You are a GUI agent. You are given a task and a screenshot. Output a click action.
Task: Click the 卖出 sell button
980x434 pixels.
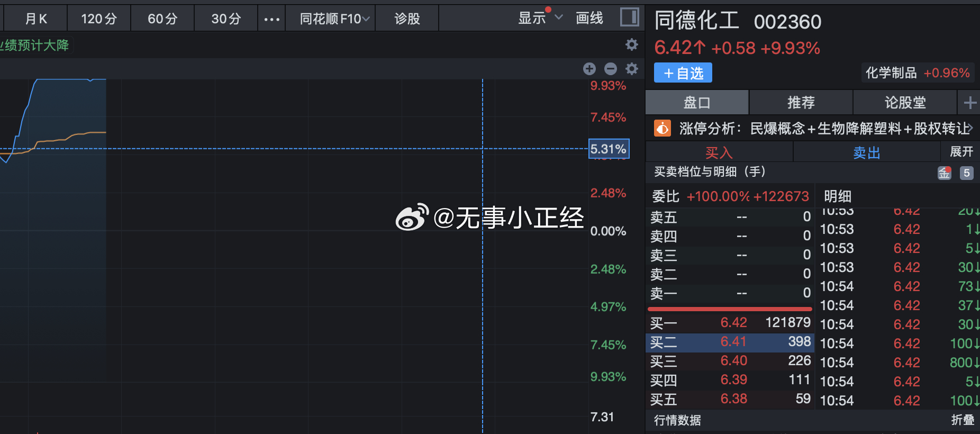[866, 152]
